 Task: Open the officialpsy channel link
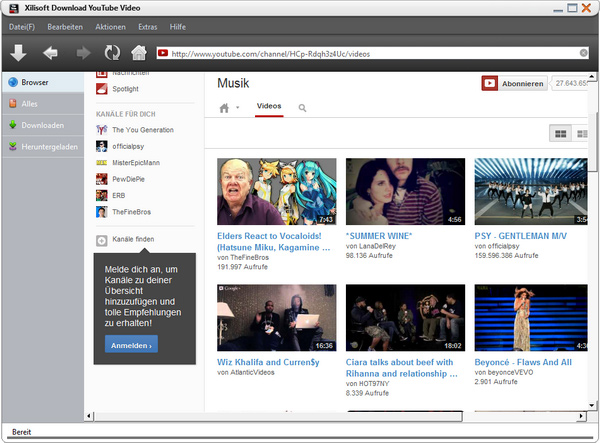coord(128,147)
